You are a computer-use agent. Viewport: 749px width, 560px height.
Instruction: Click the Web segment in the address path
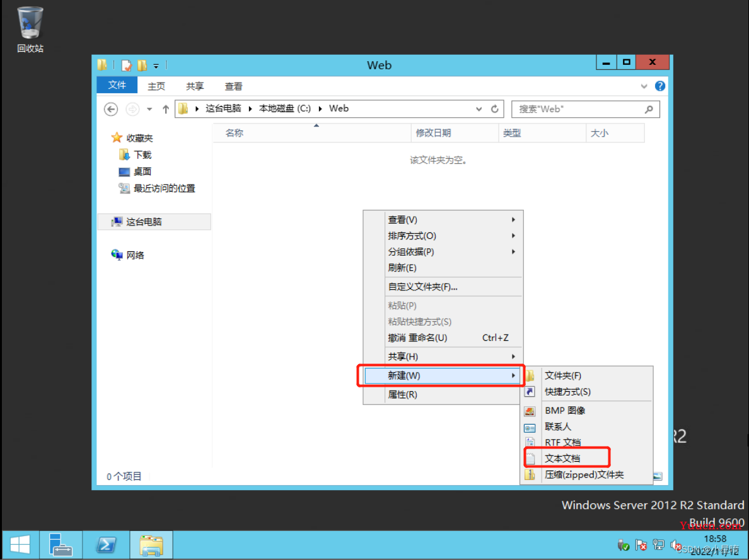(x=339, y=108)
